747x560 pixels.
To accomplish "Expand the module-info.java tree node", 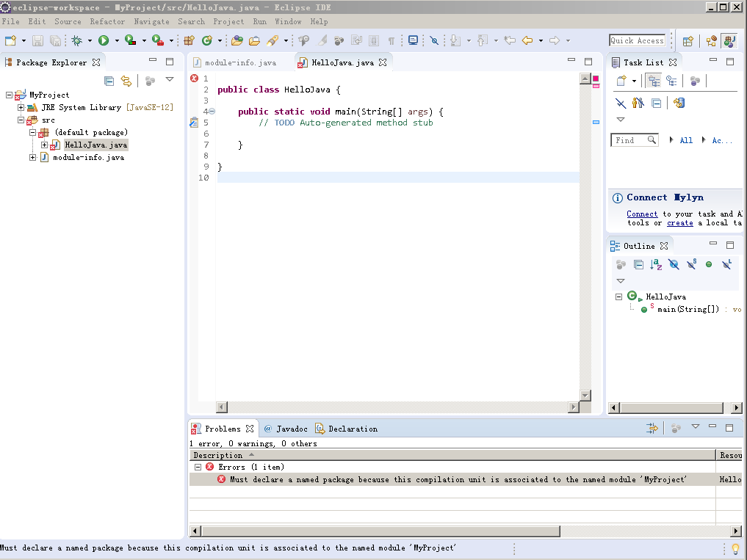I will pos(32,157).
